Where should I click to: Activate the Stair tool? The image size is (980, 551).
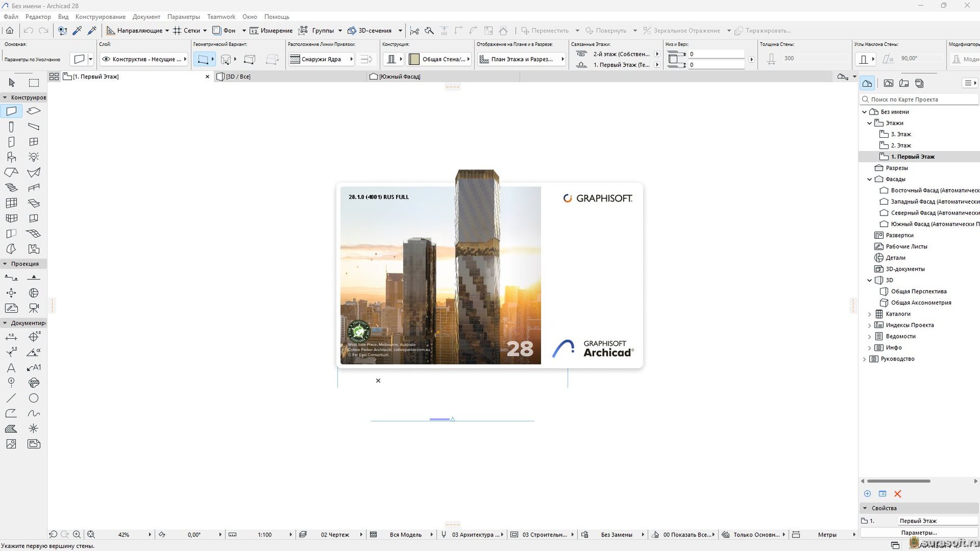[x=11, y=188]
